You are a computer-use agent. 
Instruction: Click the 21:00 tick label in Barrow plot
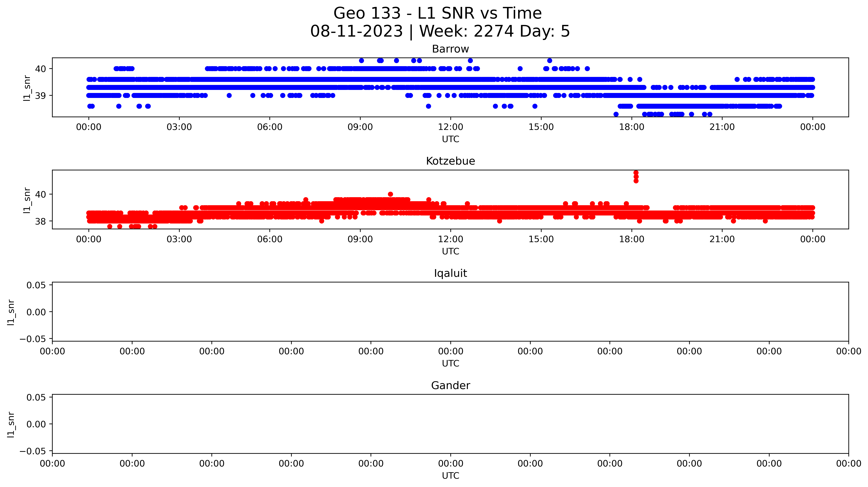pyautogui.click(x=722, y=127)
